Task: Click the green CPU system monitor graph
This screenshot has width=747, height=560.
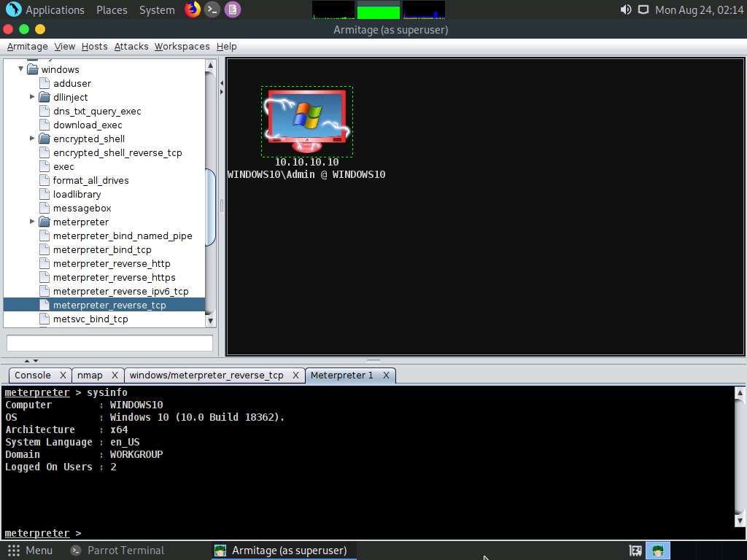Action: (379, 9)
